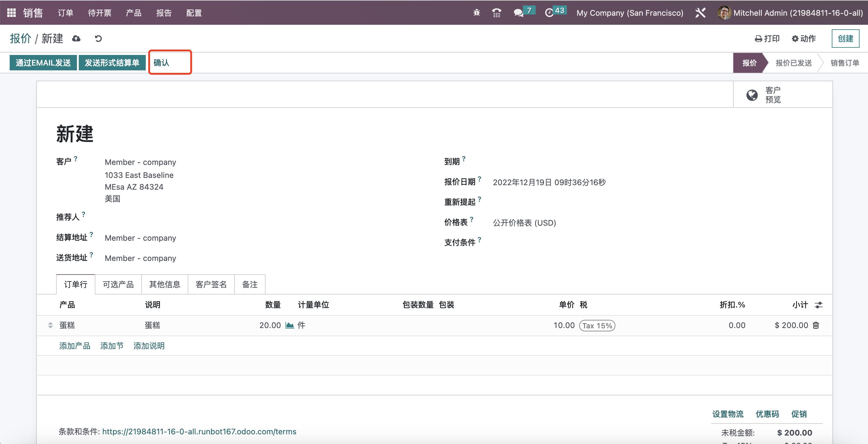Image resolution: width=868 pixels, height=444 pixels.
Task: Click the discount value 0.00
Action: tap(737, 325)
